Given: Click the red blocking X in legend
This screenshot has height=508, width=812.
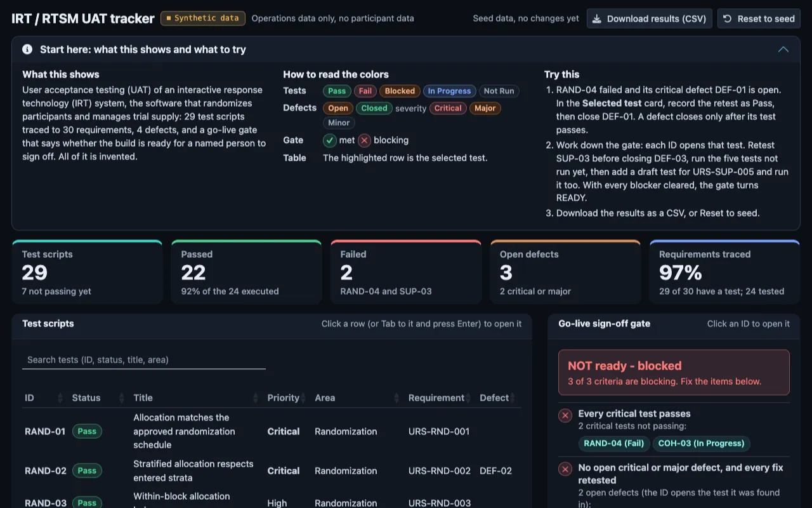Looking at the screenshot, I should coord(364,140).
